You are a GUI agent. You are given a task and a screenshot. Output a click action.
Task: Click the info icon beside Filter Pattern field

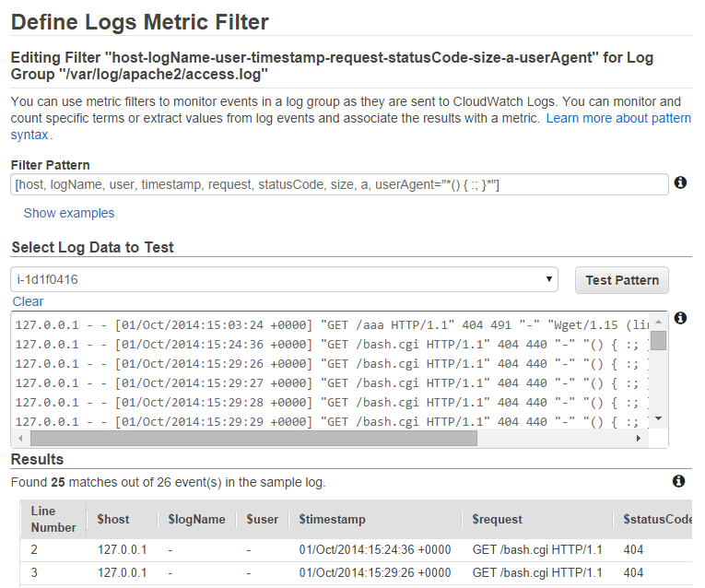pyautogui.click(x=681, y=182)
